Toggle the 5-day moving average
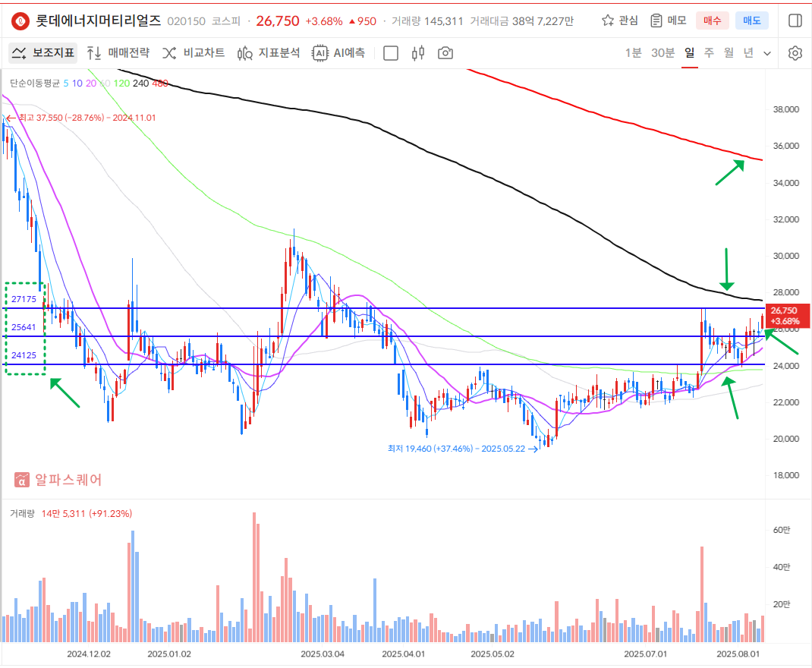Image resolution: width=812 pixels, height=668 pixels. click(66, 83)
